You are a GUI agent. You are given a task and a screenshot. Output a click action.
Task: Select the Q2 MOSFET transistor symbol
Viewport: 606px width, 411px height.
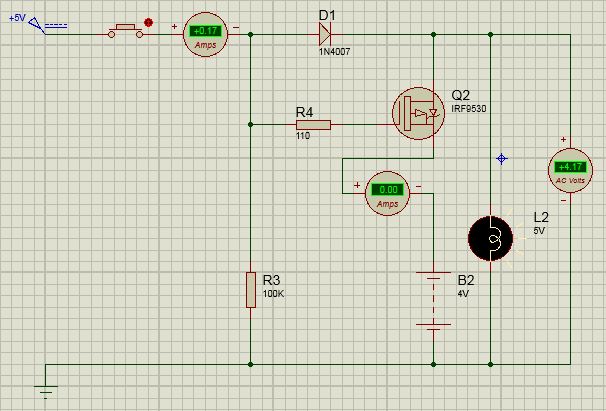[416, 111]
